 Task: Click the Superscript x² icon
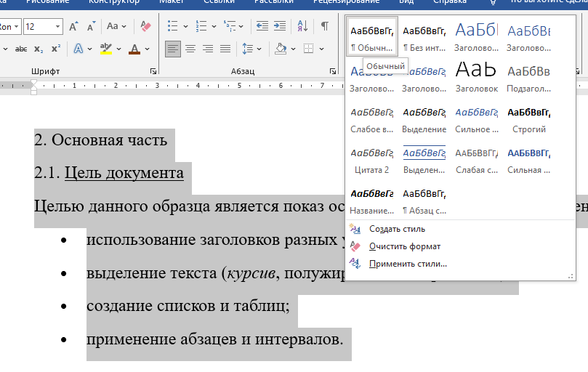point(56,49)
